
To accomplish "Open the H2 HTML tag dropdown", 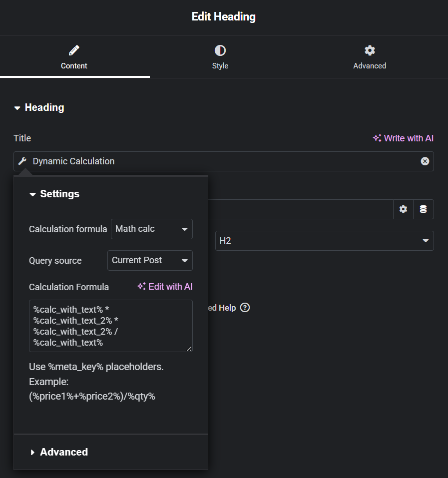I will pyautogui.click(x=324, y=241).
